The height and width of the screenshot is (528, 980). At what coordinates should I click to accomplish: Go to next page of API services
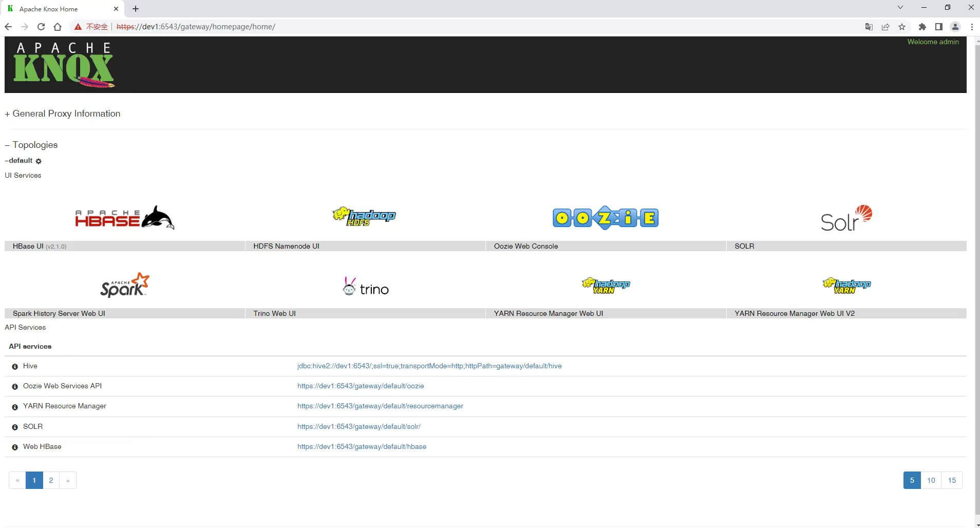coord(68,480)
